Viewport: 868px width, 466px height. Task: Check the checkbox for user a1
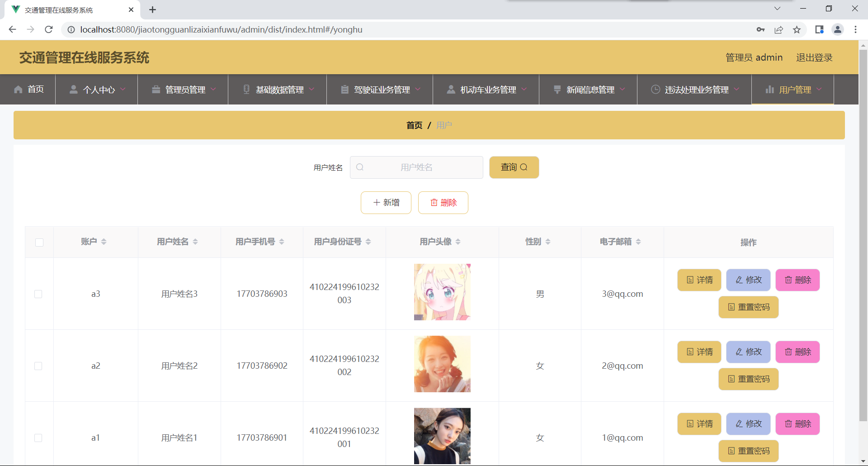[x=39, y=437]
